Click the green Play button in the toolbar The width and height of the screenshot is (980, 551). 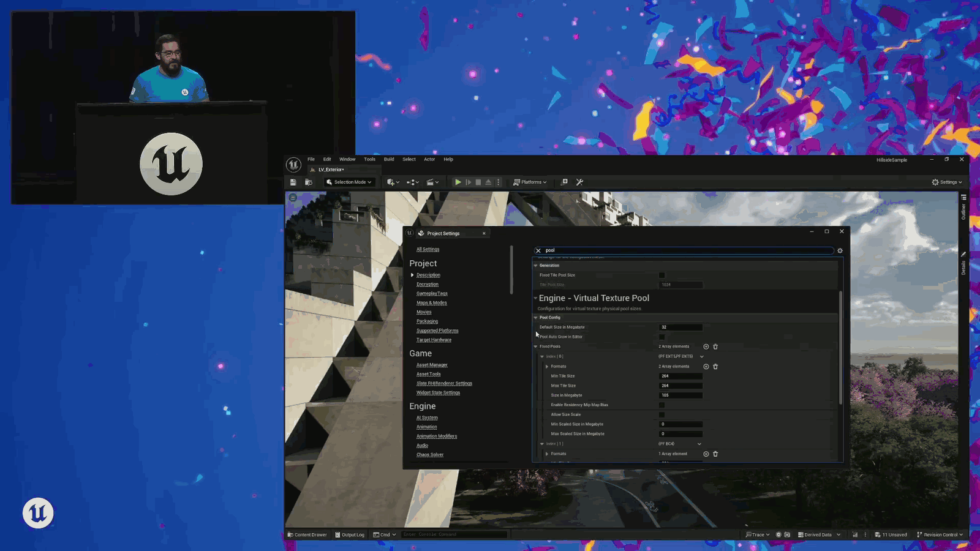coord(458,182)
